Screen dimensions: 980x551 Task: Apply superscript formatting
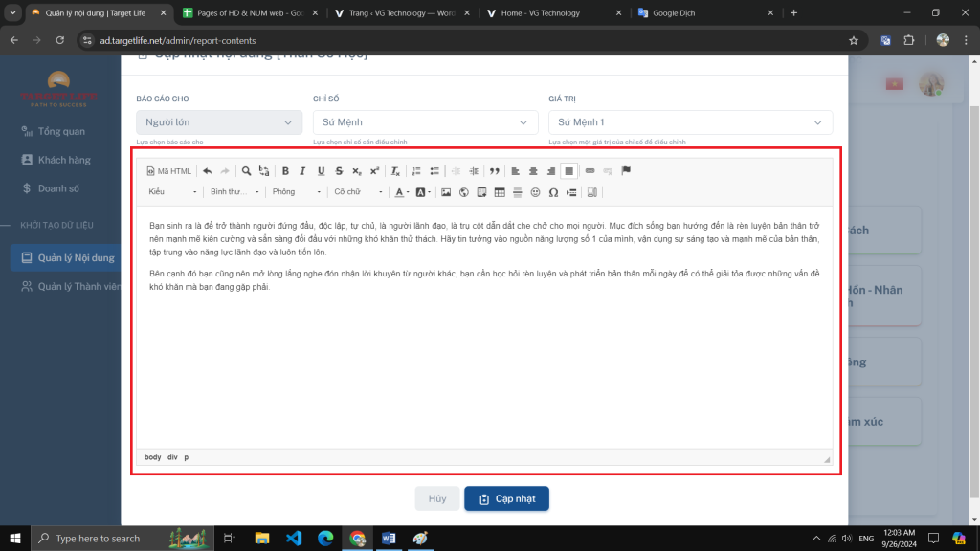pos(374,171)
